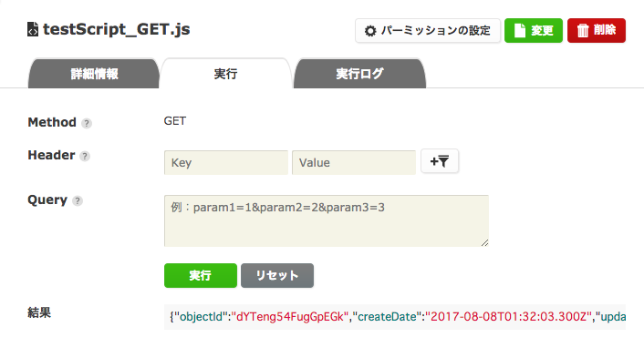Click the help icon next to Method
The width and height of the screenshot is (644, 358).
[87, 123]
